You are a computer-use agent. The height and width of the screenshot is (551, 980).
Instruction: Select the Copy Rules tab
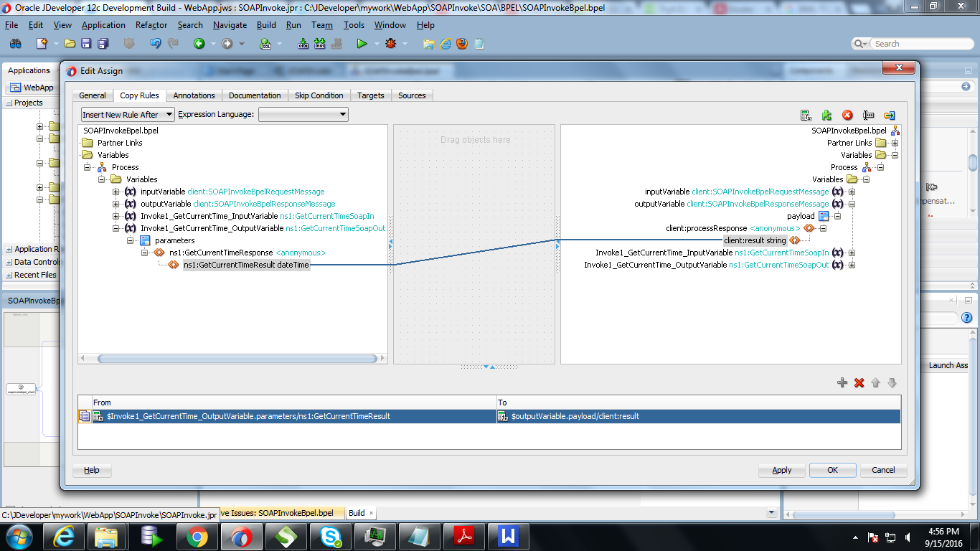pyautogui.click(x=139, y=95)
